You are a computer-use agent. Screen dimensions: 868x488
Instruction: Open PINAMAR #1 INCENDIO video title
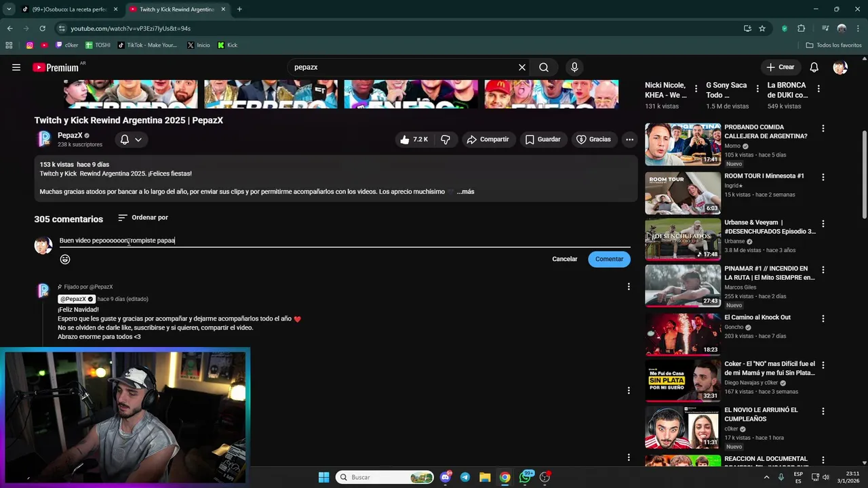(770, 273)
